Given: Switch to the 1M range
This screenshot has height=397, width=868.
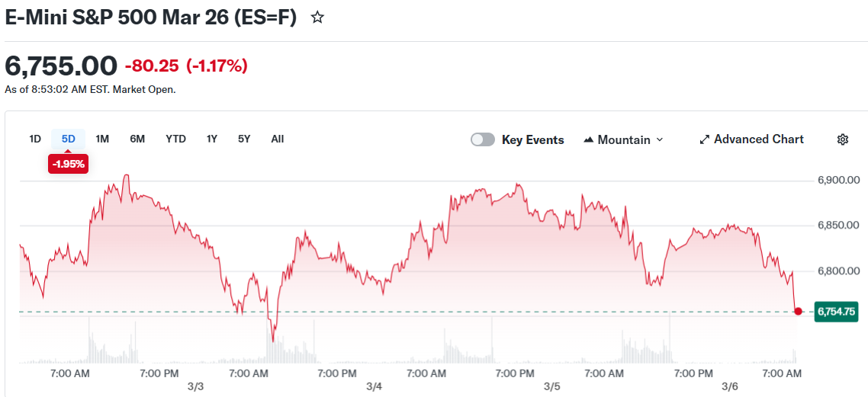Looking at the screenshot, I should (x=102, y=139).
